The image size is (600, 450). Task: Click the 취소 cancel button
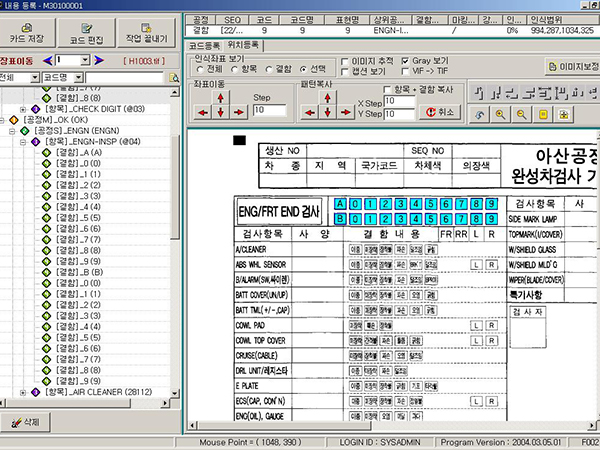coord(439,111)
